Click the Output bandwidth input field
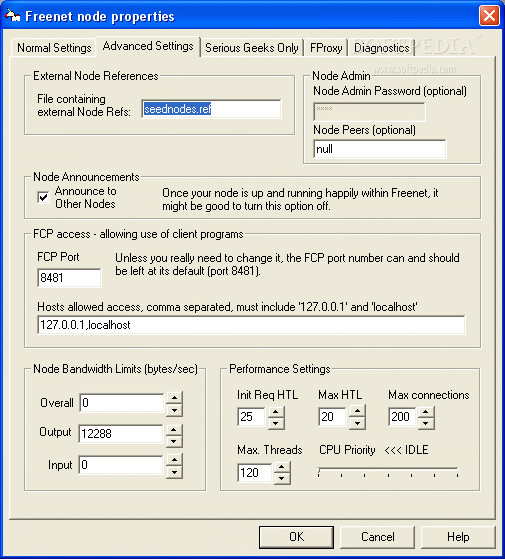This screenshot has height=559, width=505. tap(120, 434)
